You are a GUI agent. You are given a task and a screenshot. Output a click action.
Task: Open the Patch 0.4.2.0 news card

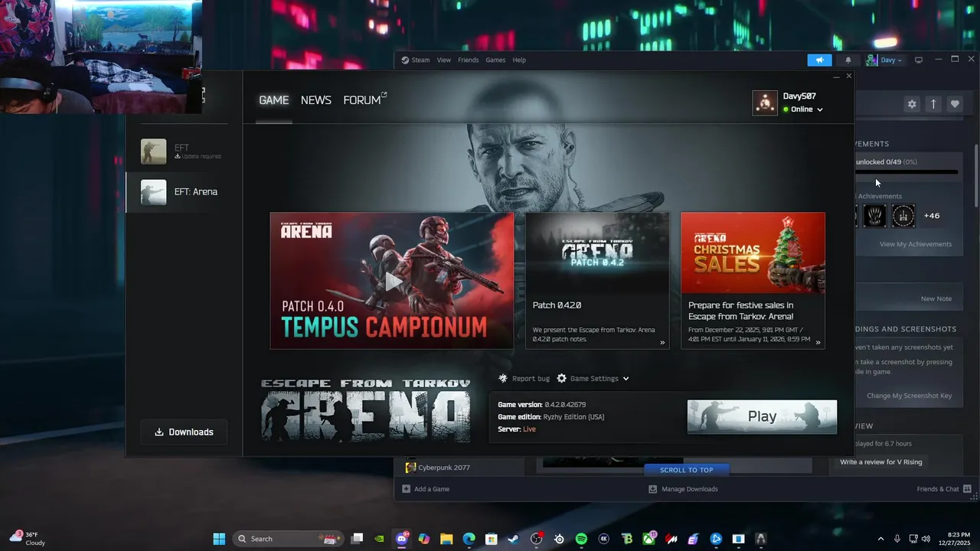tap(597, 281)
